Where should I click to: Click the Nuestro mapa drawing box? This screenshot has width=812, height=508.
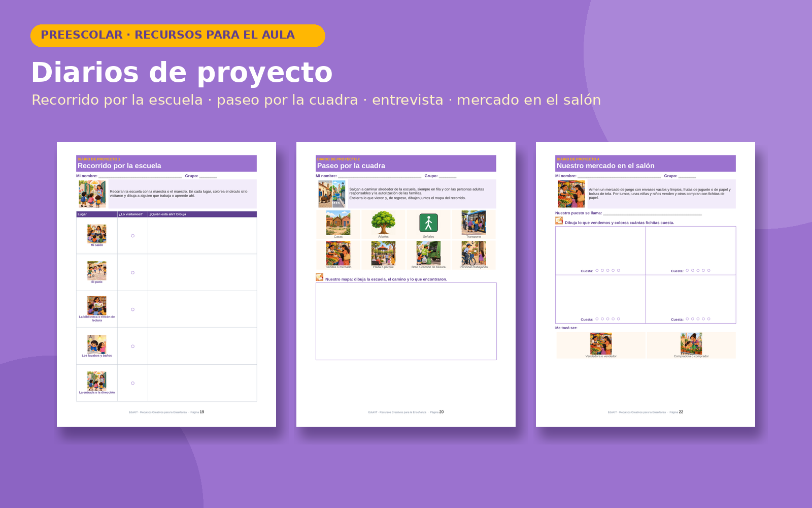click(x=406, y=321)
